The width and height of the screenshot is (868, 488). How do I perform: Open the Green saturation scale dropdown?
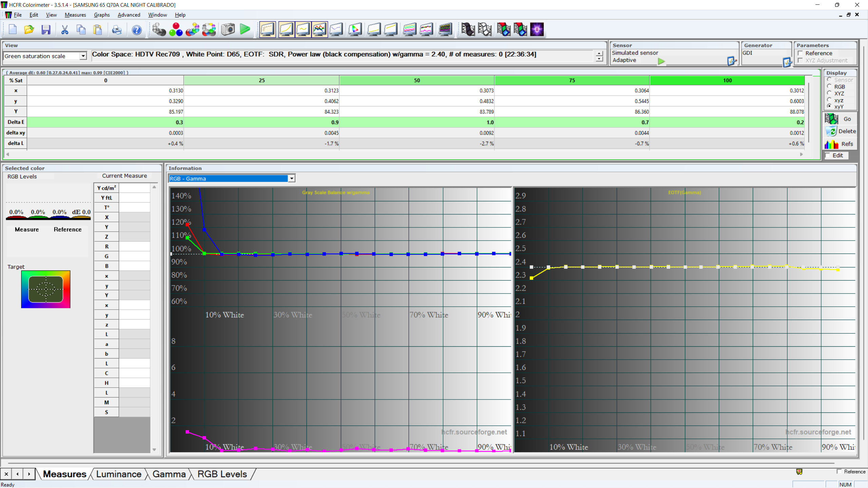pos(83,56)
